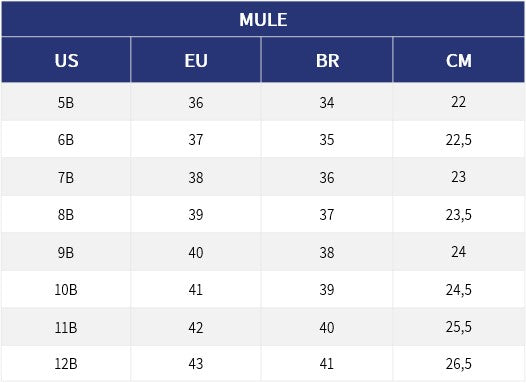Click the 11B US size cell

(x=66, y=327)
